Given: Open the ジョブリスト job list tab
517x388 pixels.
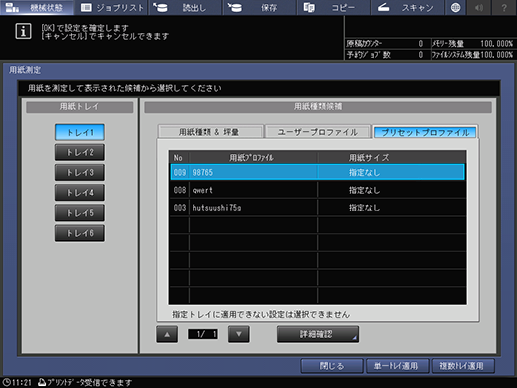Looking at the screenshot, I should (111, 7).
